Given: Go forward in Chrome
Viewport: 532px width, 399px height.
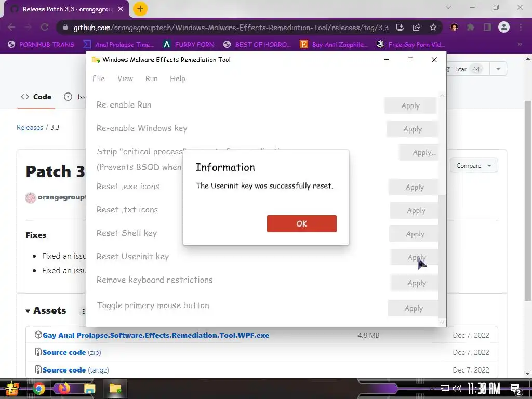Looking at the screenshot, I should pos(28,28).
